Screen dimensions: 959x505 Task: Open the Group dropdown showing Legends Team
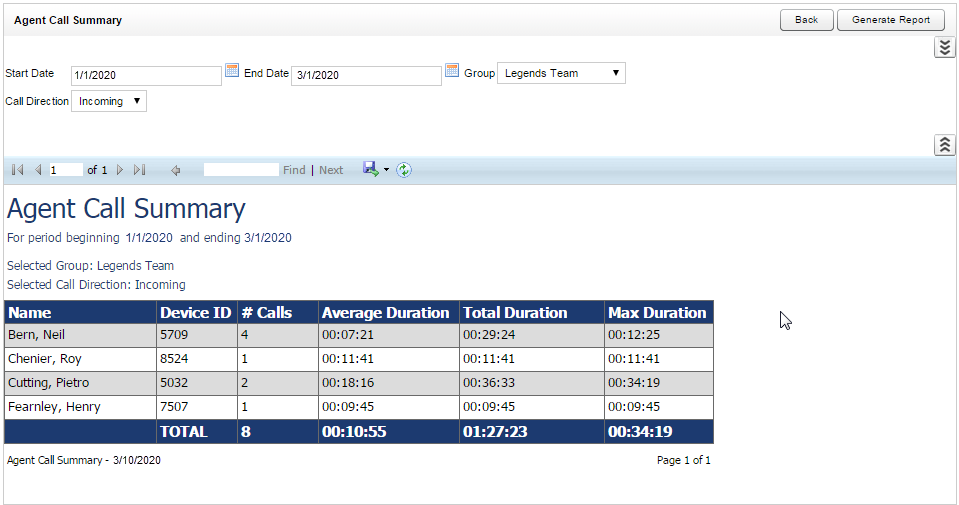[561, 73]
